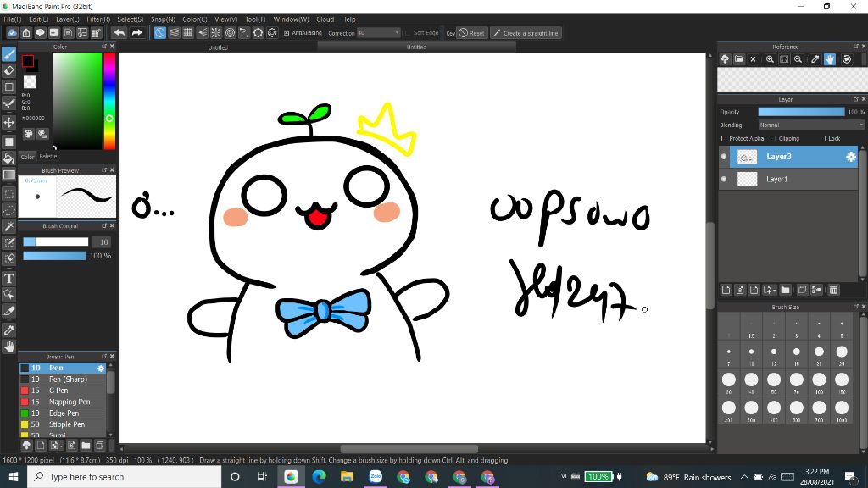This screenshot has height=488, width=868.
Task: Toggle the Protect Alpha checkbox
Action: tap(724, 138)
